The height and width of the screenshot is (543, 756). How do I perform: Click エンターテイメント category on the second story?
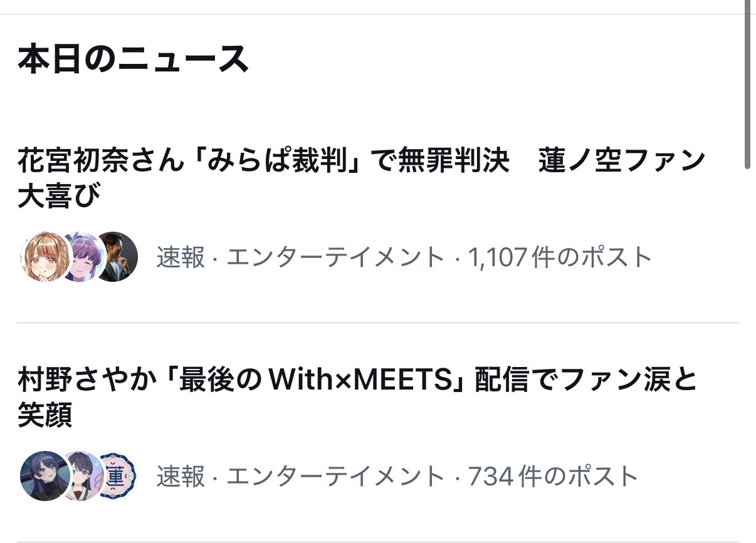[x=335, y=477]
